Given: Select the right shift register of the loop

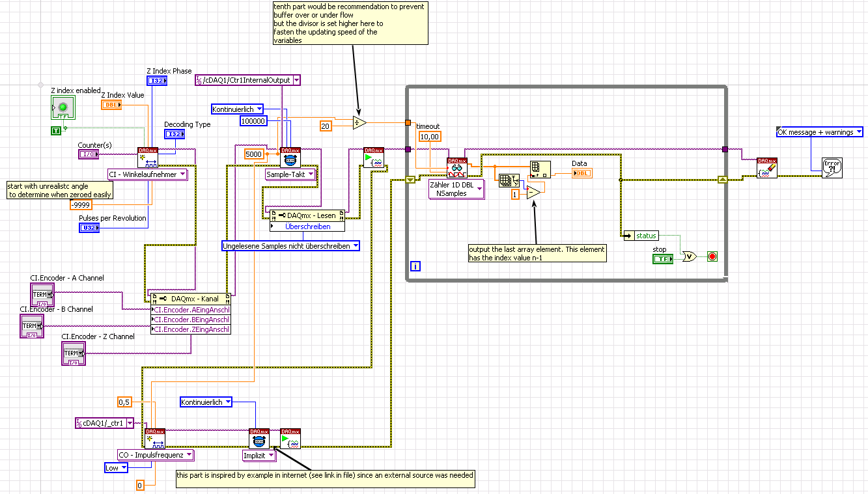Looking at the screenshot, I should (x=721, y=180).
